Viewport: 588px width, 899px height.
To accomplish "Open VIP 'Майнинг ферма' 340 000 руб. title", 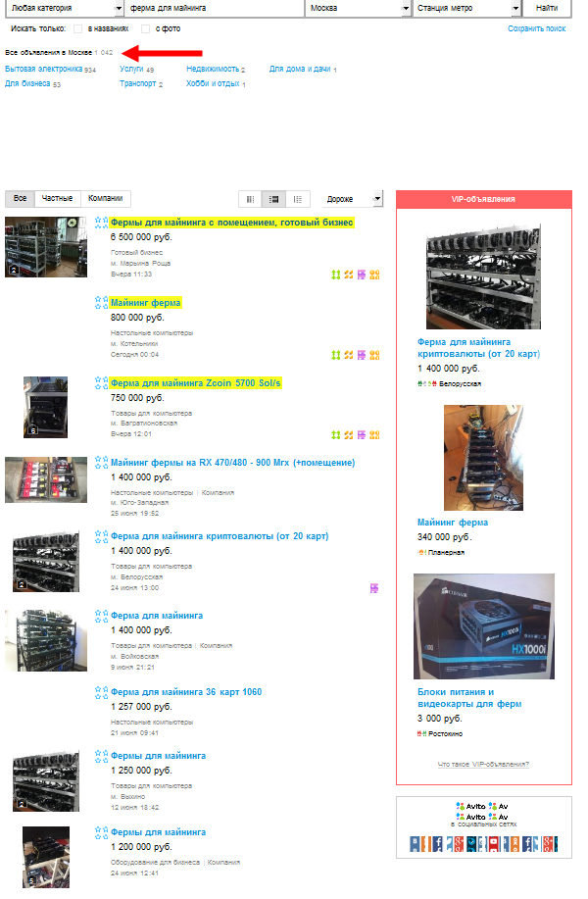I will pos(453,523).
